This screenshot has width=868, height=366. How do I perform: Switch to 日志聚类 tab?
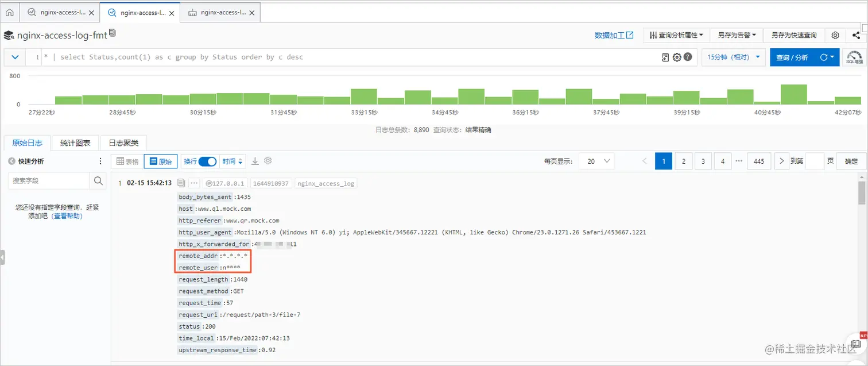[123, 142]
